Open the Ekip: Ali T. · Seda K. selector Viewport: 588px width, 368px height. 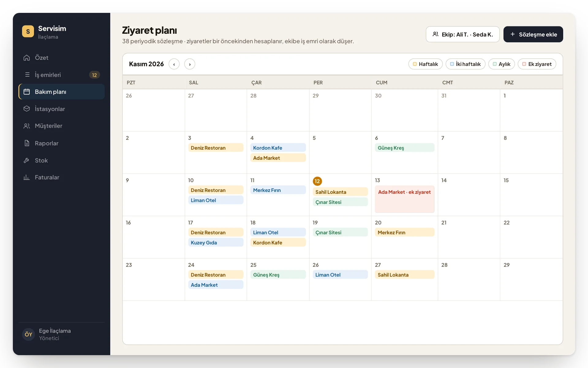click(462, 34)
